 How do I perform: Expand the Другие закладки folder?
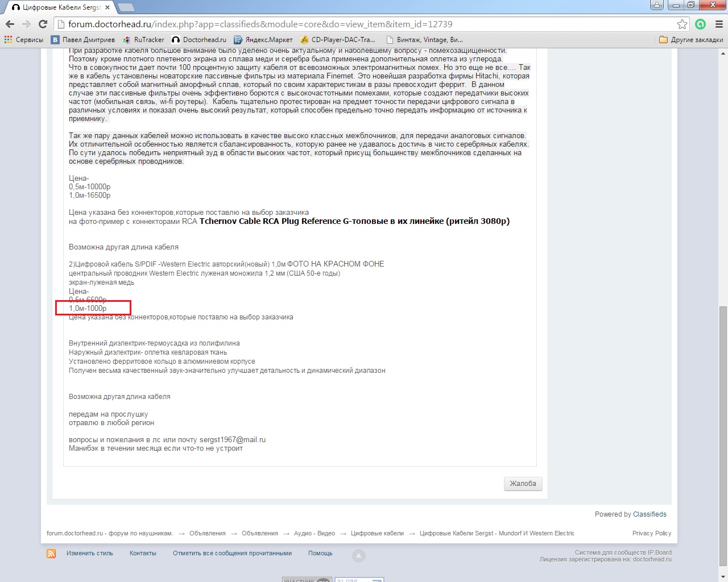pyautogui.click(x=691, y=40)
